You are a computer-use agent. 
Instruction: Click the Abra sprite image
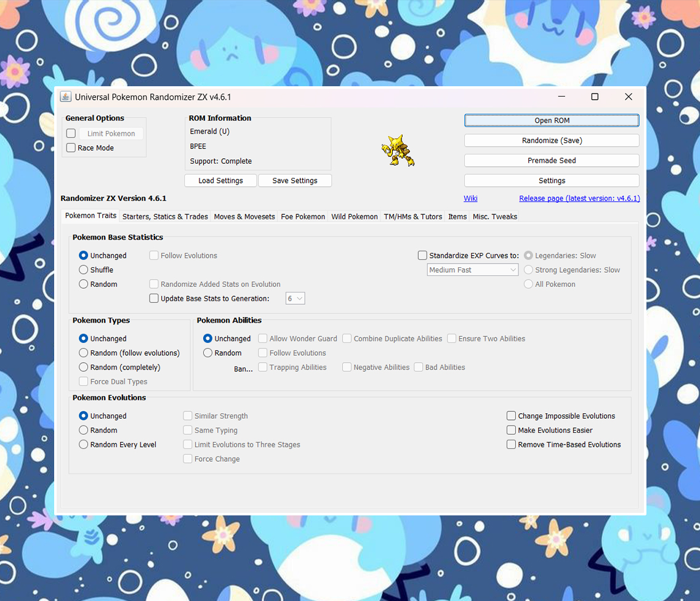pyautogui.click(x=397, y=150)
